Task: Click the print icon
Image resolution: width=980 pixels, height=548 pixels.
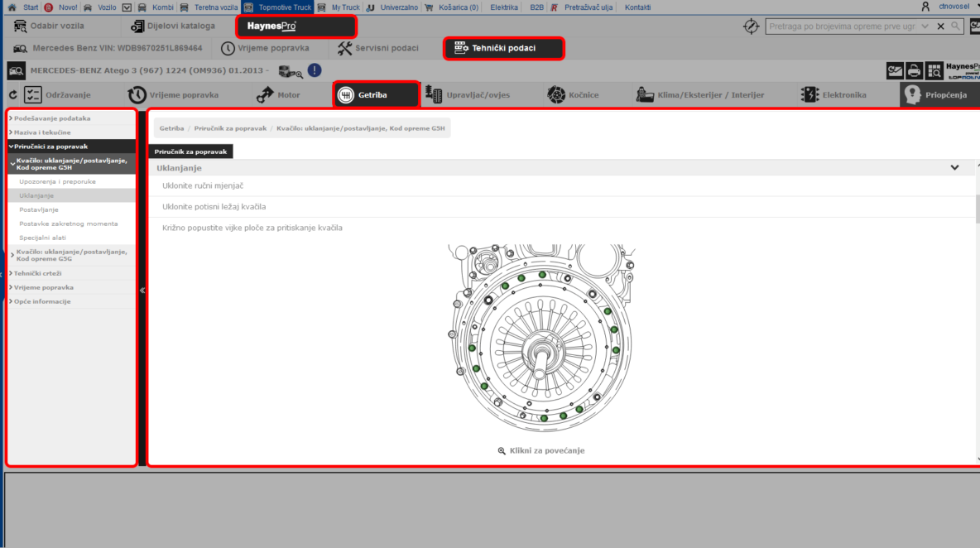Action: tap(915, 70)
